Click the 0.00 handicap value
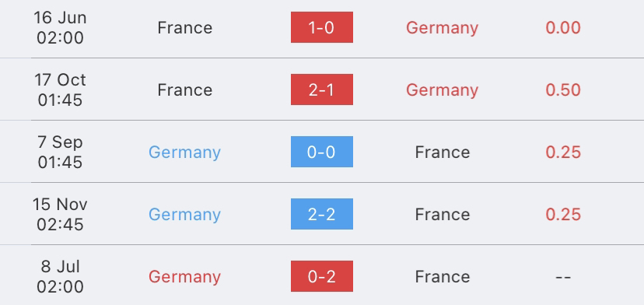Image resolution: width=644 pixels, height=305 pixels. (x=563, y=27)
